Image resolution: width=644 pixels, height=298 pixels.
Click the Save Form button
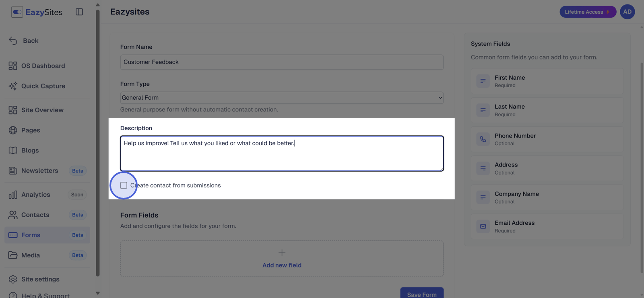[x=422, y=294]
